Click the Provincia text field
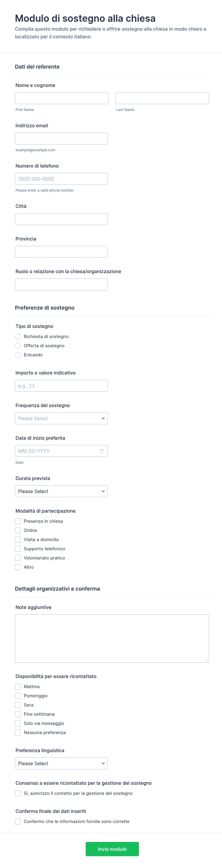 click(x=61, y=252)
